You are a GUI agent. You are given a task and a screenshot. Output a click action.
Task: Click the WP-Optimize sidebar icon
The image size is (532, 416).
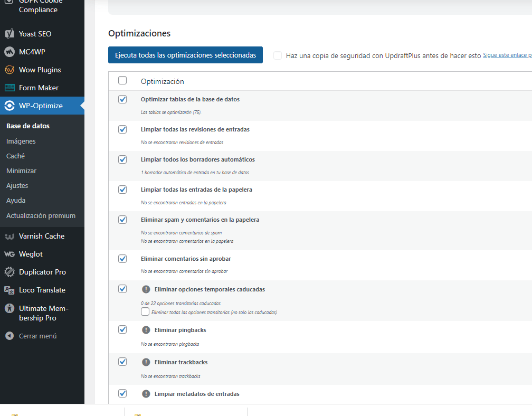[9, 106]
